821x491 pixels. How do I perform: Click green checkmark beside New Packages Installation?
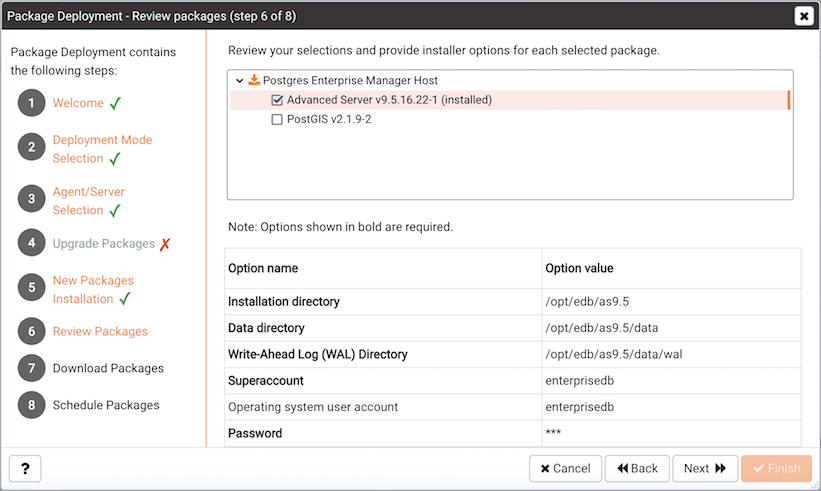(125, 299)
